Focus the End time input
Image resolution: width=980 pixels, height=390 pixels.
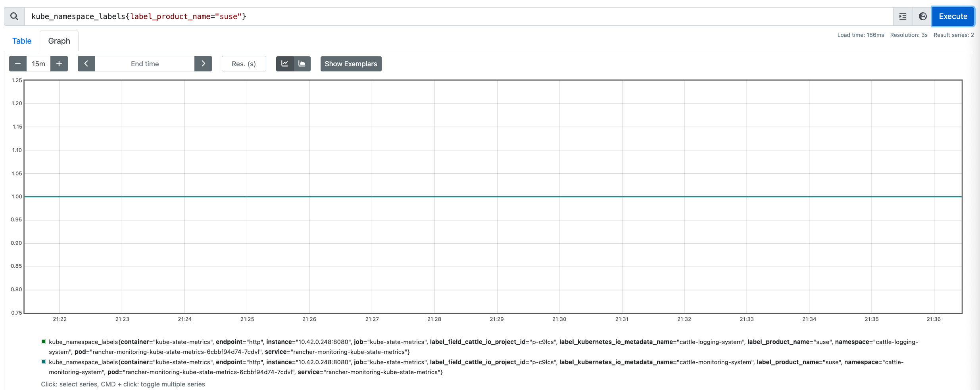coord(145,64)
